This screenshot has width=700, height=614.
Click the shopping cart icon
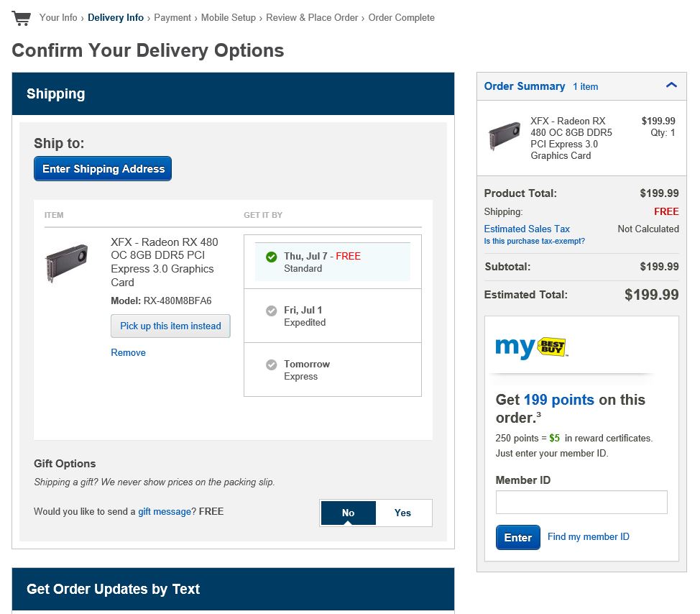tap(22, 18)
